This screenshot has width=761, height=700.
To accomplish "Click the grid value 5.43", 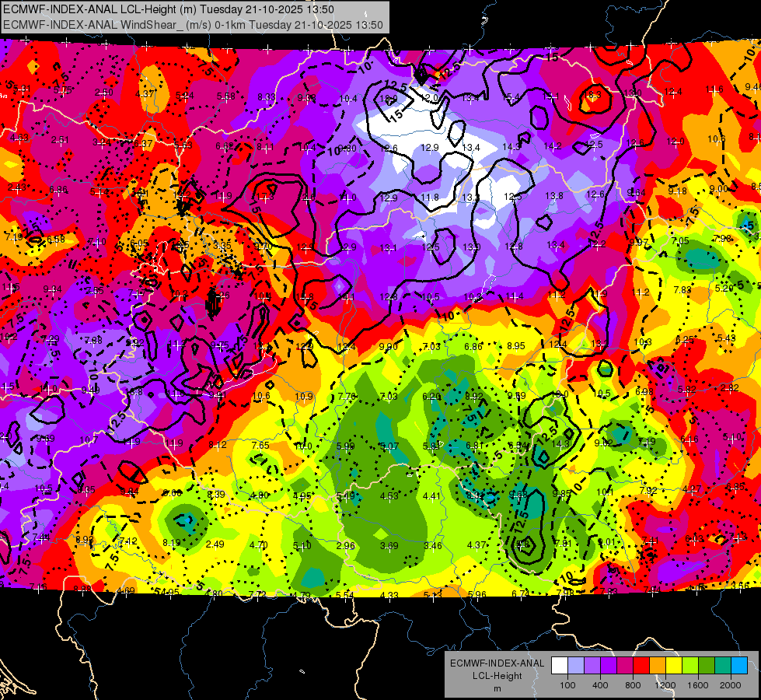I will (727, 338).
